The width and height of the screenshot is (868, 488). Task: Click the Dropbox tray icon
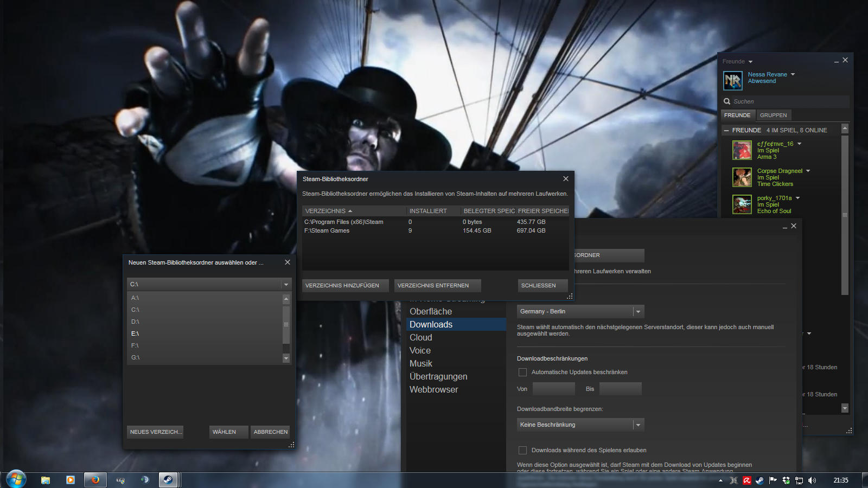[786, 480]
